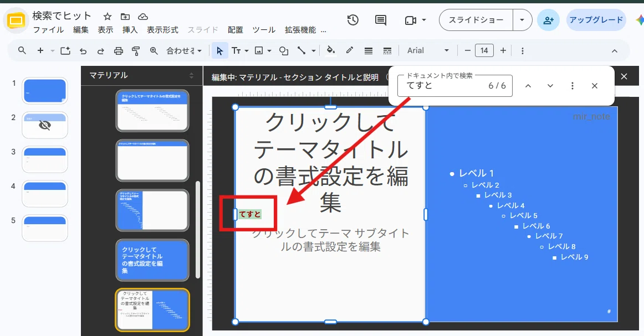Screen dimensions: 644x336
Task: Open the zoom 合わせる dropdown
Action: click(184, 51)
